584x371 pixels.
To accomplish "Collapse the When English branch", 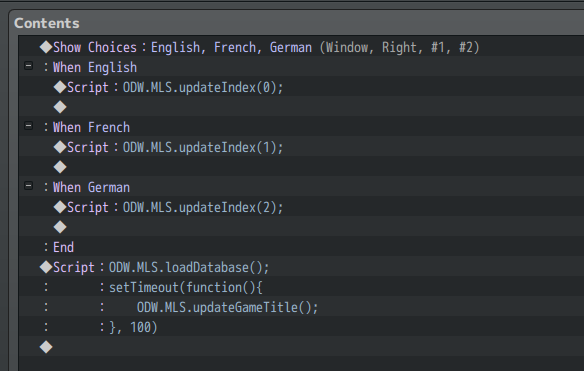I will point(29,66).
